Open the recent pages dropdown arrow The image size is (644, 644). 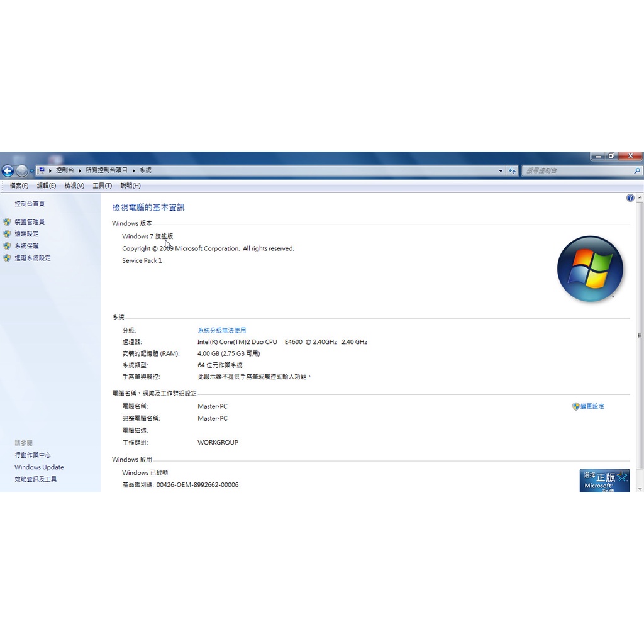point(32,171)
